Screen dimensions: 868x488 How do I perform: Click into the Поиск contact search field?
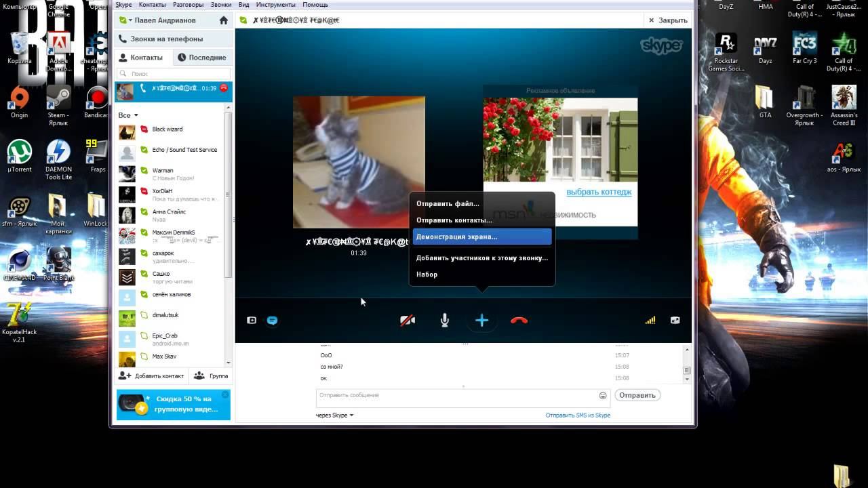[174, 73]
